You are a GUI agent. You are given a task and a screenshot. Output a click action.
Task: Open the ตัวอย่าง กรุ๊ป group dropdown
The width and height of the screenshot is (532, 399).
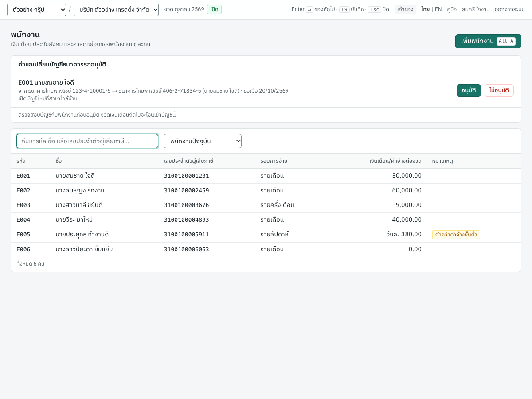(x=36, y=10)
